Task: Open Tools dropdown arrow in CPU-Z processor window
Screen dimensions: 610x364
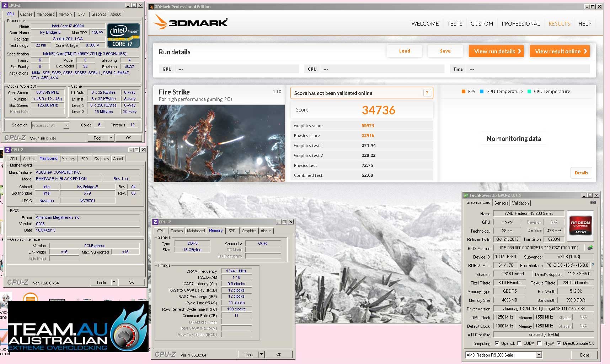Action: pos(111,138)
